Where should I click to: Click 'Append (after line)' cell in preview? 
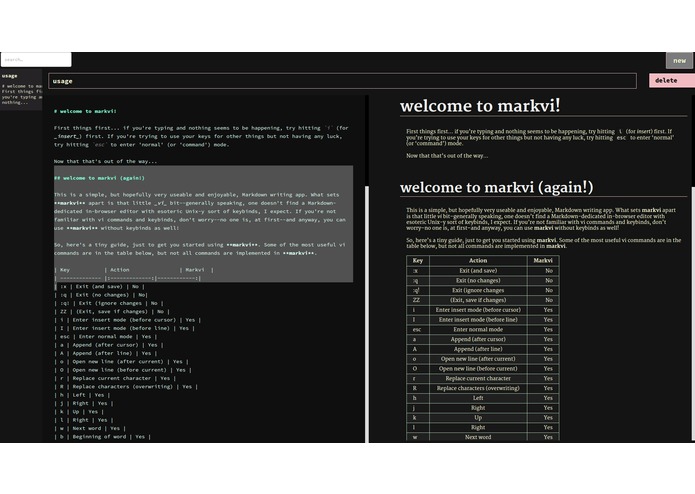(x=478, y=349)
